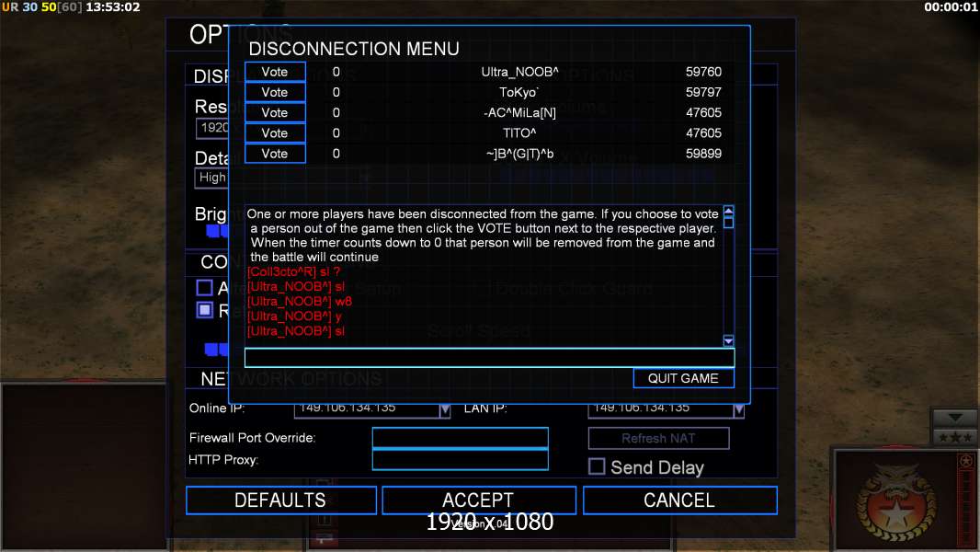Image resolution: width=980 pixels, height=552 pixels.
Task: Vote out player ToKyo`
Action: pyautogui.click(x=275, y=93)
